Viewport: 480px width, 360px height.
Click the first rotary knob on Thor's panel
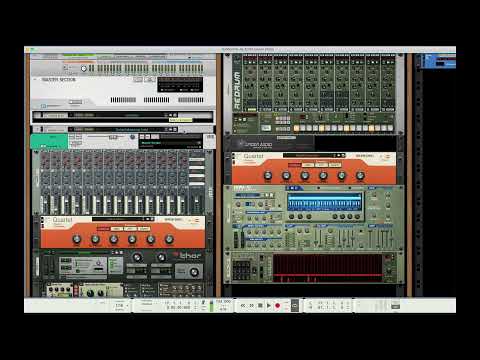coord(137,257)
